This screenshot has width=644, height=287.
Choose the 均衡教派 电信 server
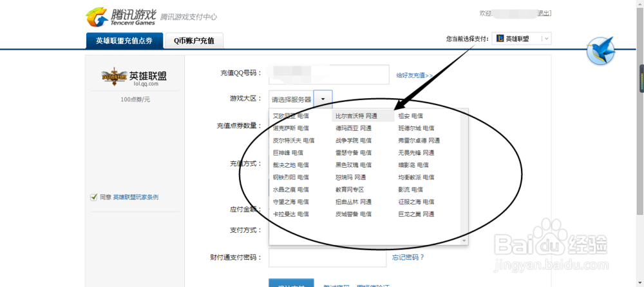[416, 177]
